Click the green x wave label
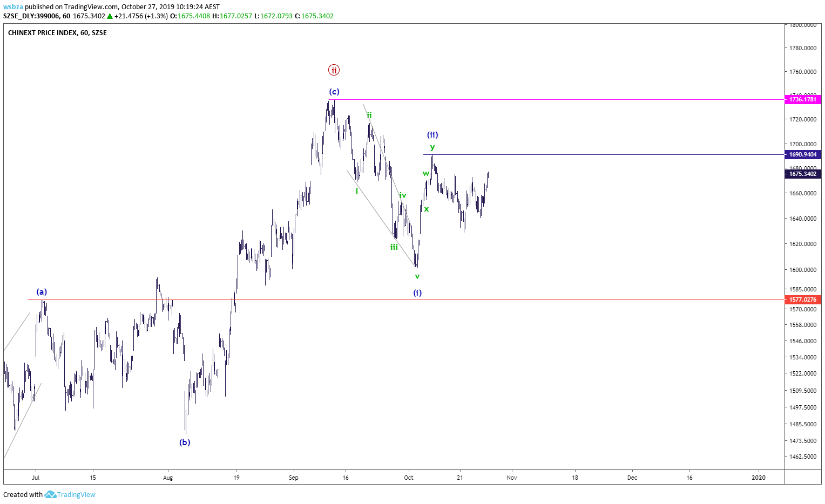The width and height of the screenshot is (825, 504). click(x=427, y=209)
